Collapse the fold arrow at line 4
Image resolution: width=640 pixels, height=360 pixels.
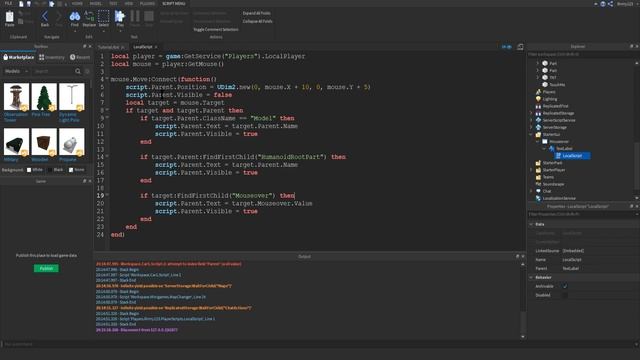click(107, 79)
